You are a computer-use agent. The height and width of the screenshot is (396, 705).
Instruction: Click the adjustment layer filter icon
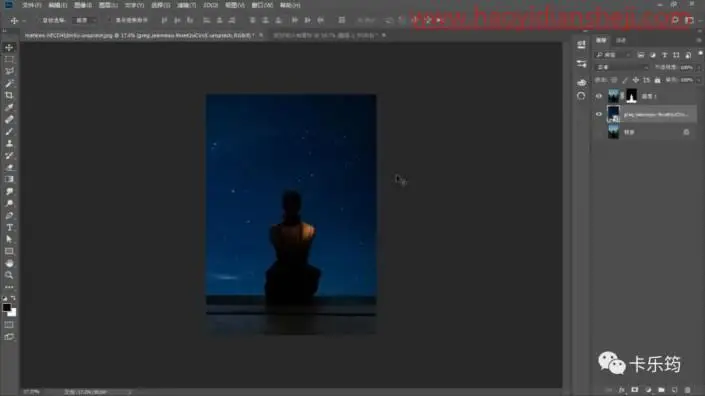point(652,55)
